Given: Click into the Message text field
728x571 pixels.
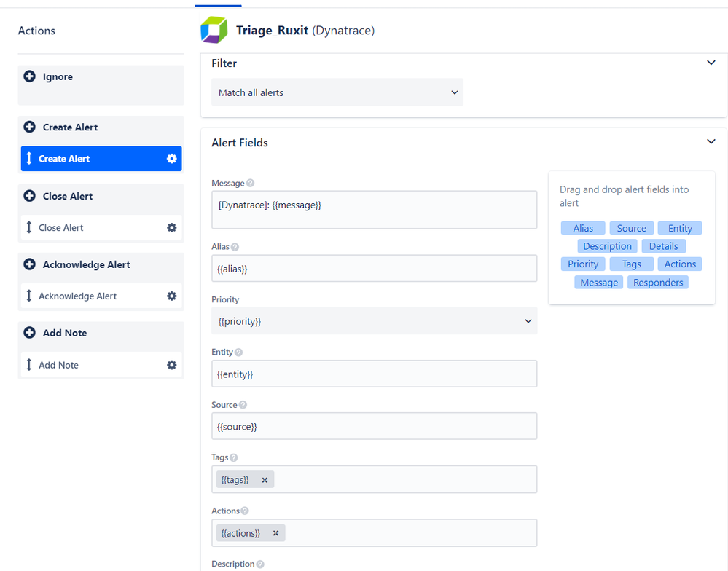Looking at the screenshot, I should coord(375,210).
